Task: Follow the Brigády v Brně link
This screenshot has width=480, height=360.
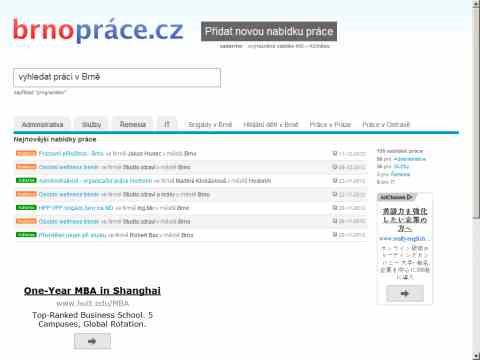Action: pos(210,124)
